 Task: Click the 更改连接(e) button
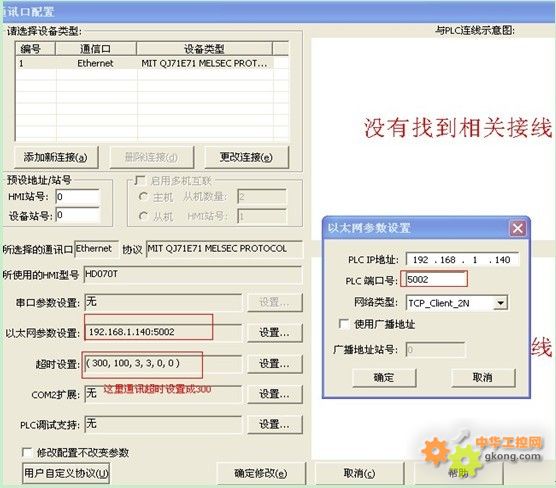(246, 157)
